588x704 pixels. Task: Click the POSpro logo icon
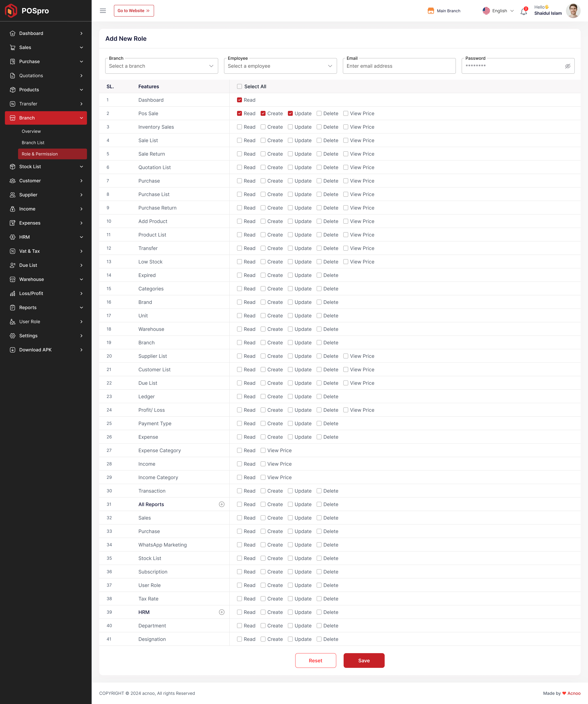(x=11, y=11)
